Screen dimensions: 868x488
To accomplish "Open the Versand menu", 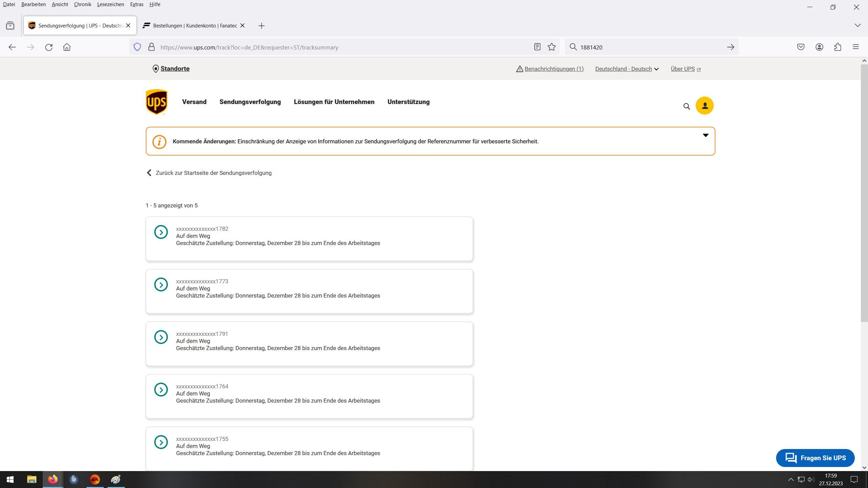I will point(194,102).
